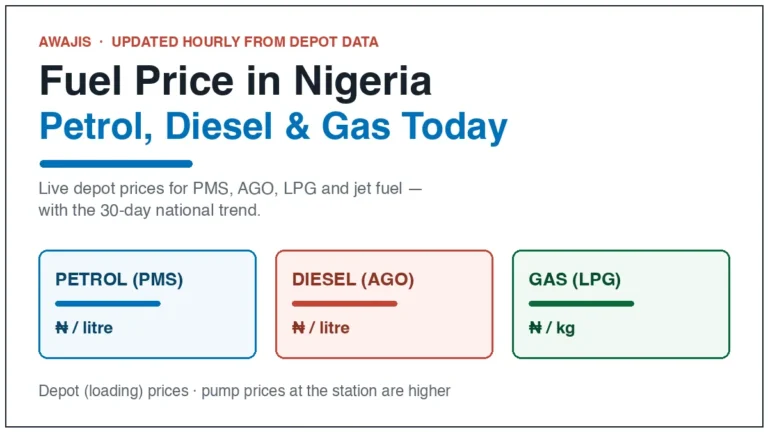Select the '/ litre' unit in the Petrol card
The height and width of the screenshot is (432, 768).
[93, 327]
